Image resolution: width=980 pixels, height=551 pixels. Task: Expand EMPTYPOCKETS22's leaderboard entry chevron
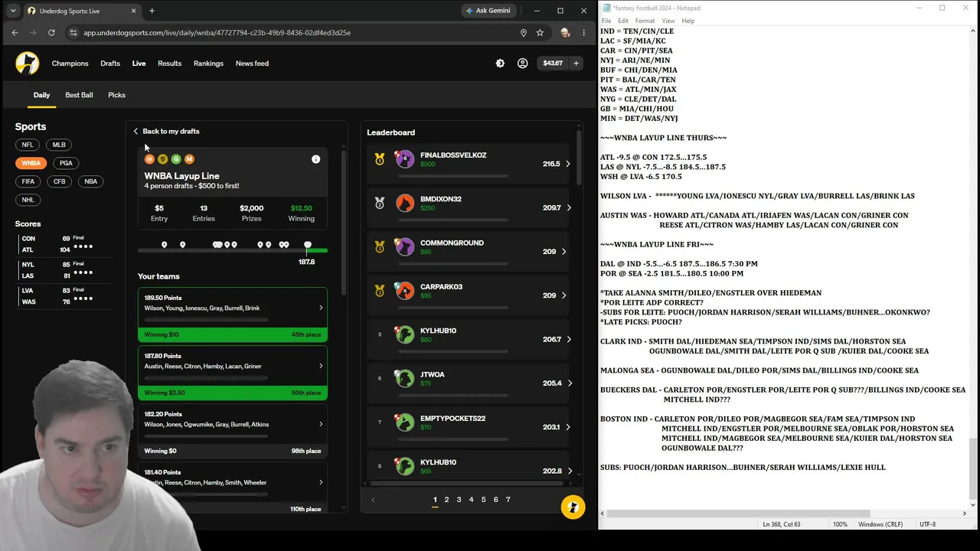[568, 427]
